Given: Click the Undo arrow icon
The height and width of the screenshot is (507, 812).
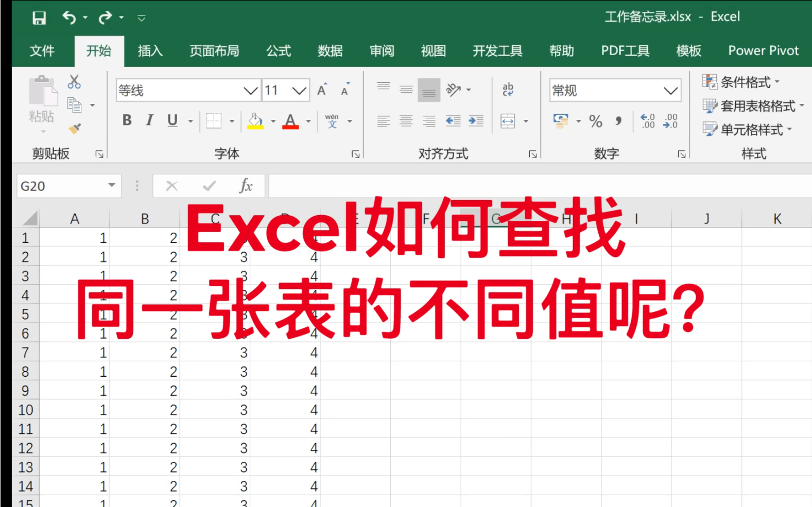Looking at the screenshot, I should 69,18.
